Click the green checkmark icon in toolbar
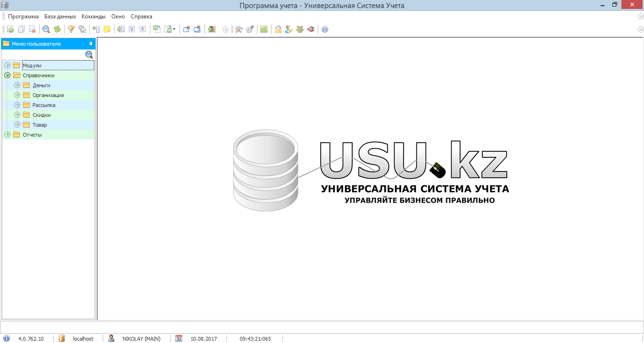 coord(264,29)
